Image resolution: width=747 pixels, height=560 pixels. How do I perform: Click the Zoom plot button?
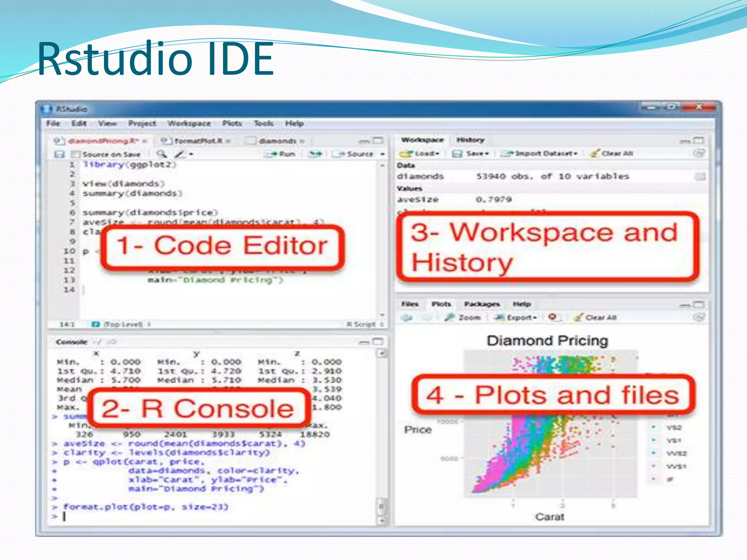462,318
